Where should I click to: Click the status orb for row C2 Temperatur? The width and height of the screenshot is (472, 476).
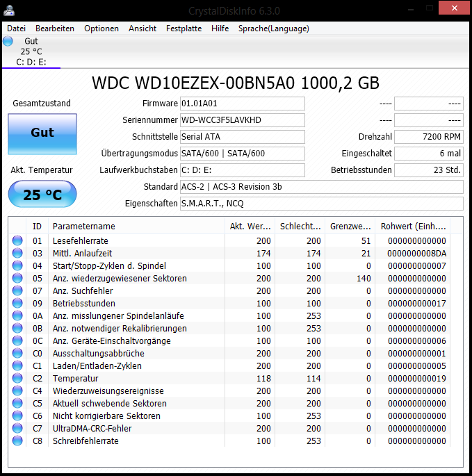click(17, 378)
